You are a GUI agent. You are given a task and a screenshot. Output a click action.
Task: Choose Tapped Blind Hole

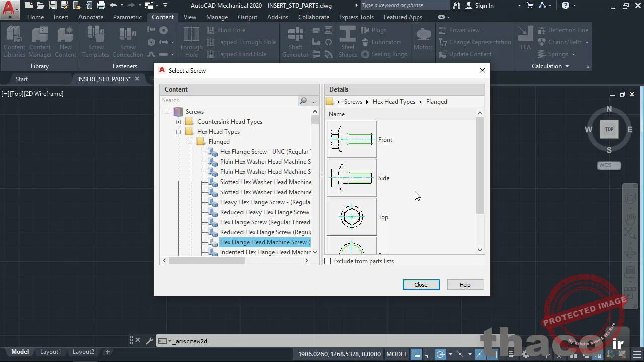coord(236,54)
